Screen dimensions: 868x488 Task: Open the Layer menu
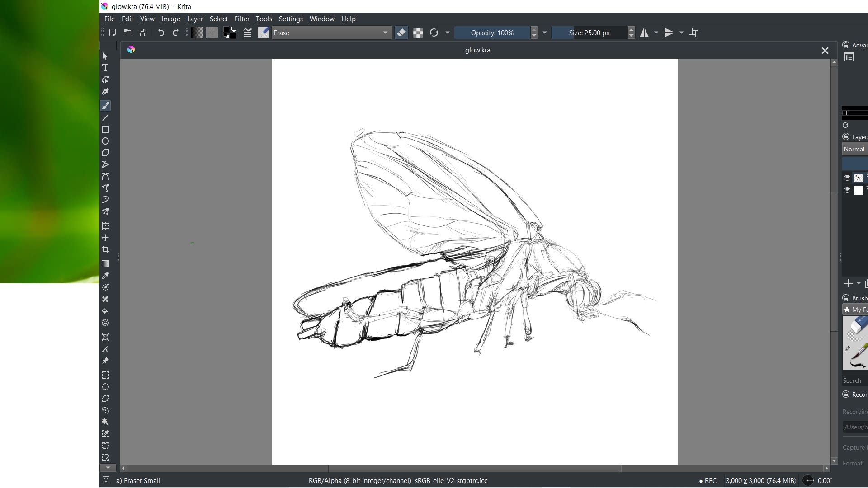(x=195, y=19)
